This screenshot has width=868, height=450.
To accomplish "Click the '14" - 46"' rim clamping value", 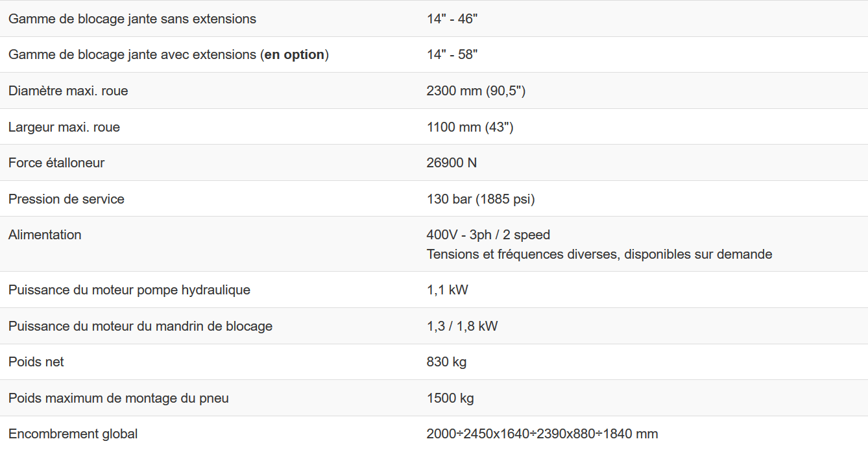I will (452, 19).
